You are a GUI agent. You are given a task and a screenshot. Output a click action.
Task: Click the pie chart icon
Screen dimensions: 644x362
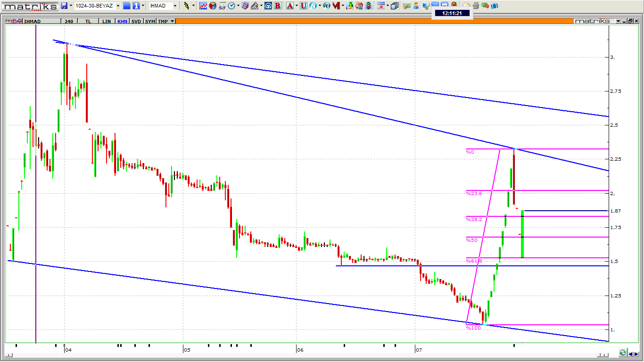[x=213, y=6]
